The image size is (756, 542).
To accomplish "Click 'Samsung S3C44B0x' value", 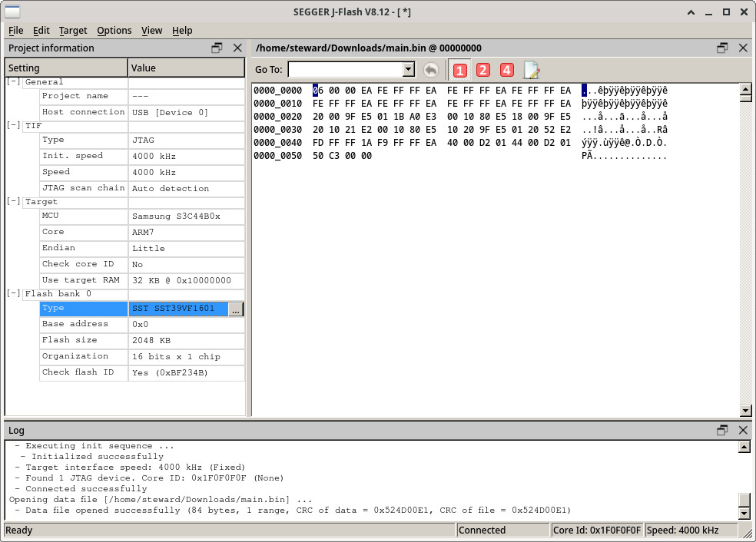I will 176,216.
